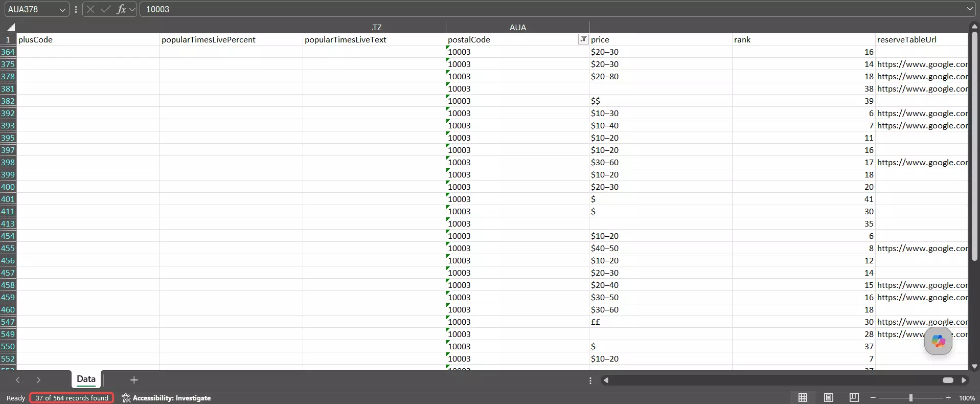980x404 pixels.
Task: Switch to Page Break Preview icon
Action: click(854, 398)
